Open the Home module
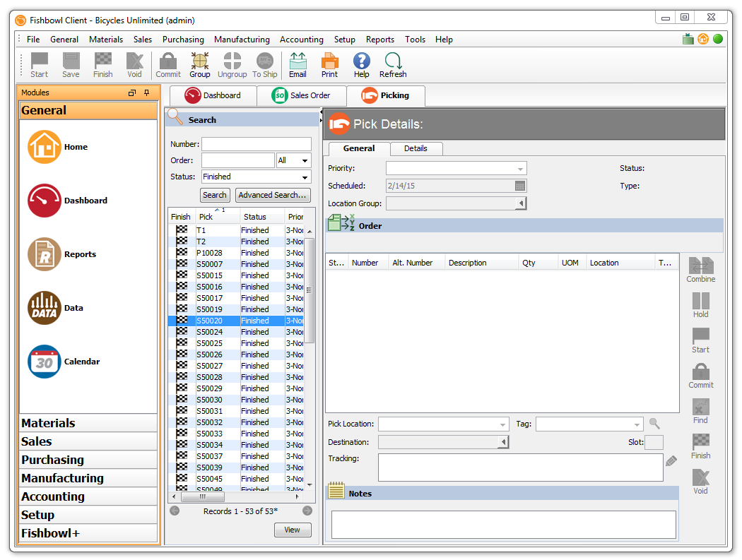The image size is (742, 560). (x=45, y=147)
